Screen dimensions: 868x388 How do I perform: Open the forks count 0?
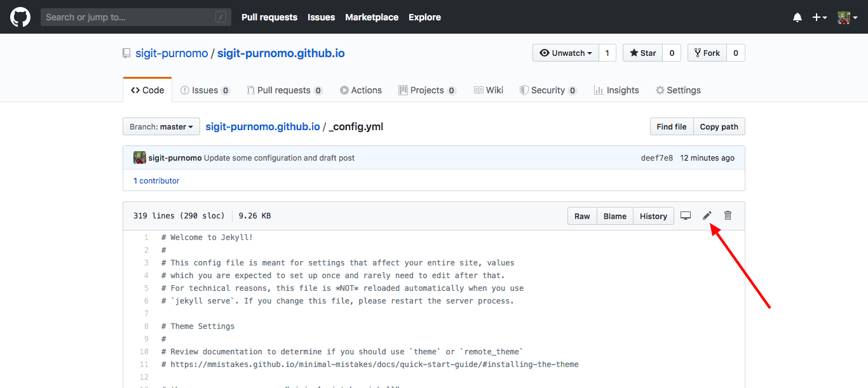coord(736,53)
